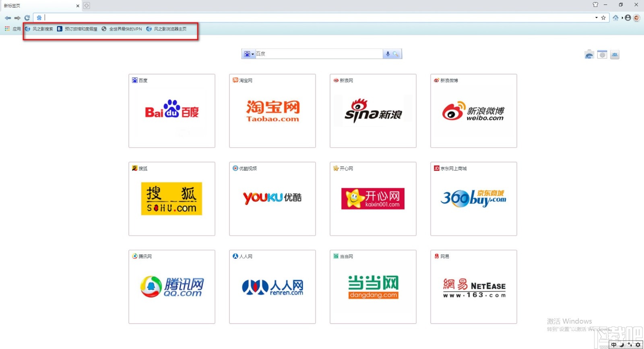Open the browser home page icon

pyautogui.click(x=615, y=18)
